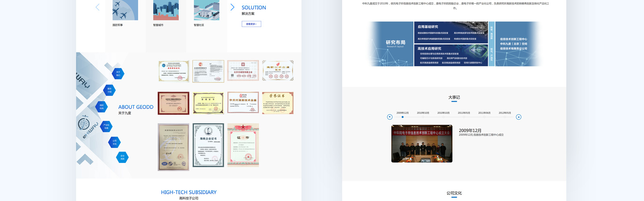644x201 pixels.
Task: Click the 产业化布局 hexagon icon
Action: point(106,126)
